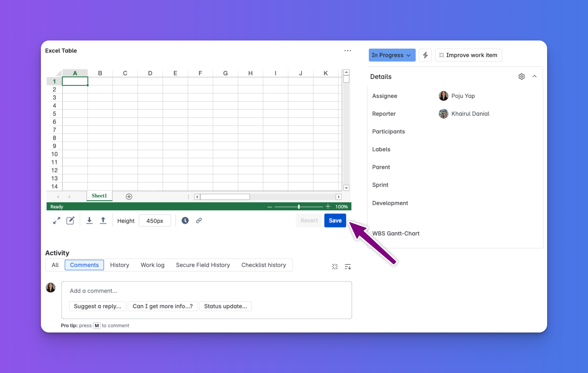This screenshot has width=588, height=373.
Task: Click the Improve work item button
Action: coord(468,55)
